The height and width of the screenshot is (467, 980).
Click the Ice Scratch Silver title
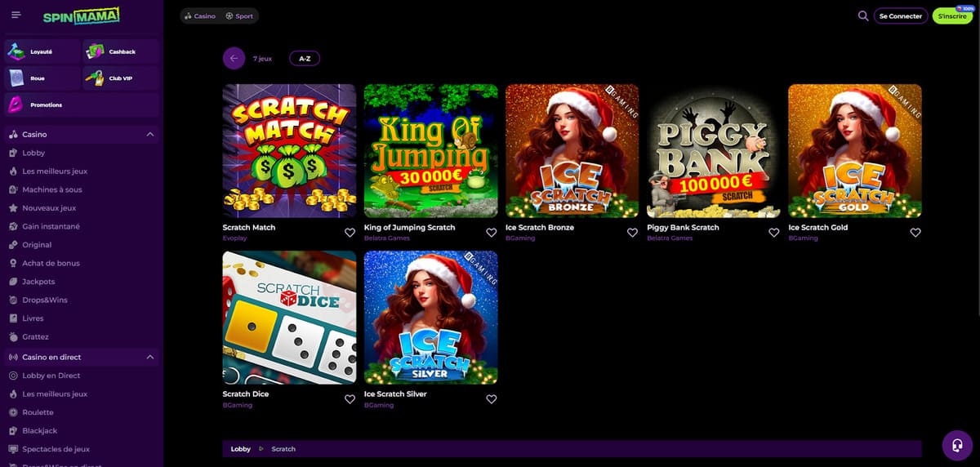[x=395, y=394]
